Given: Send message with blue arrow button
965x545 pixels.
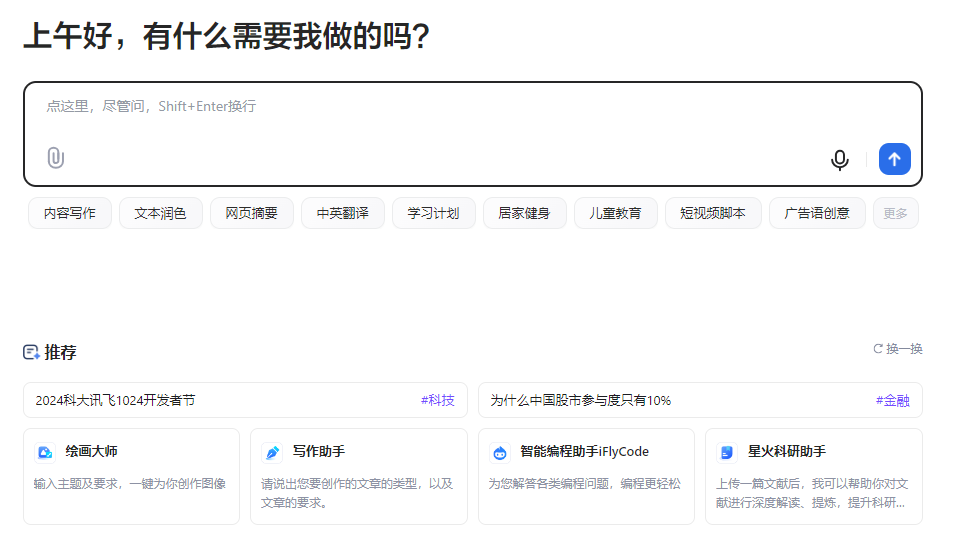Looking at the screenshot, I should [894, 159].
